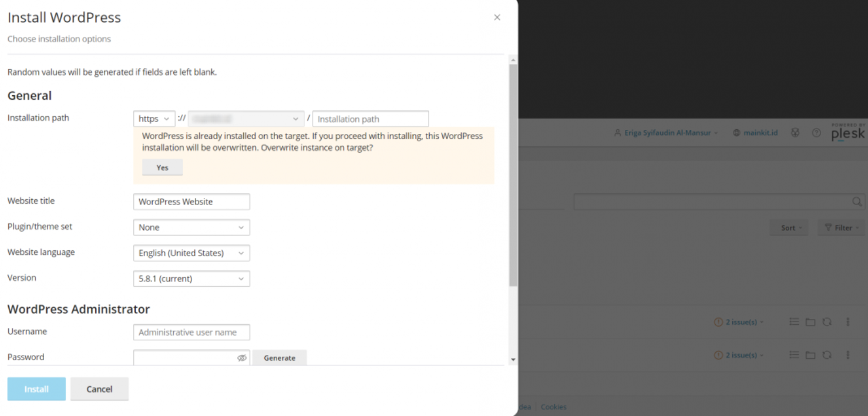Viewport: 868px width, 416px height.
Task: Open the help question mark icon
Action: (816, 133)
